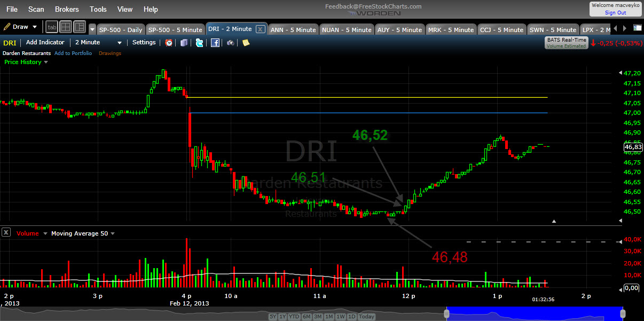Switch to the MRK - 5 Minute tab
644x321 pixels.
click(x=451, y=30)
